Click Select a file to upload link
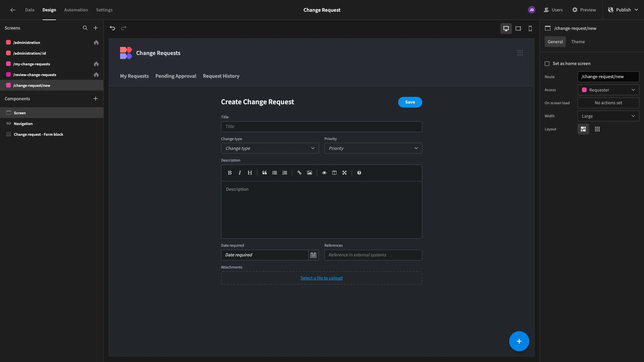 [322, 278]
